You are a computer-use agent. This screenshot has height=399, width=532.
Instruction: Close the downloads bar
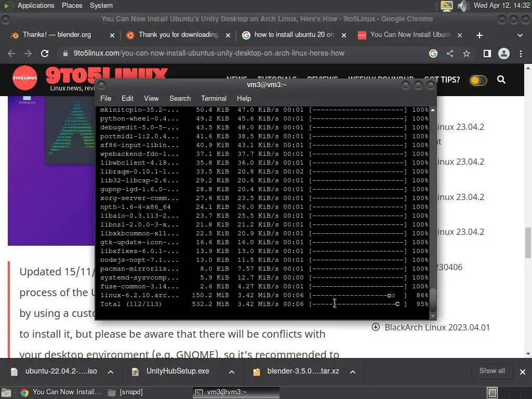tap(523, 372)
